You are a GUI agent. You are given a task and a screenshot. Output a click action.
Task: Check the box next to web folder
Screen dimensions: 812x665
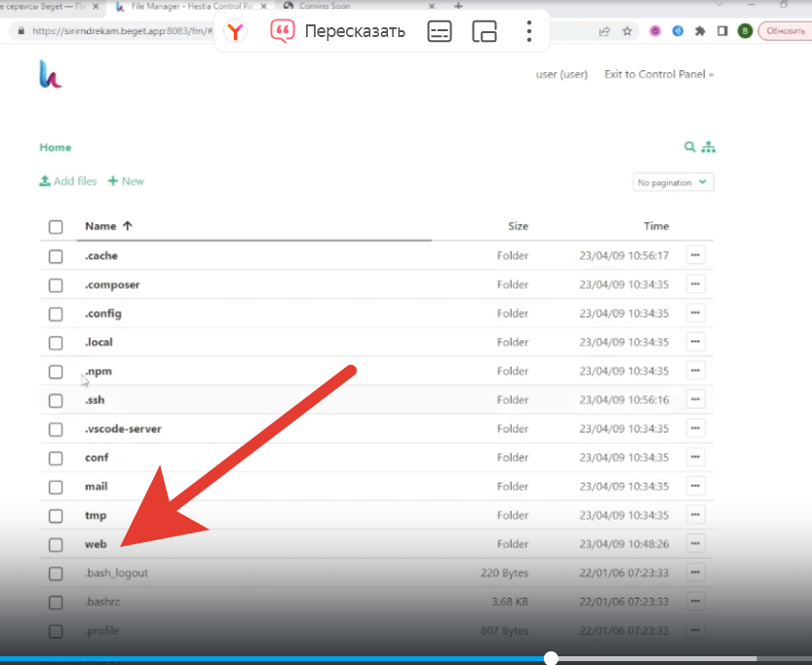point(56,544)
